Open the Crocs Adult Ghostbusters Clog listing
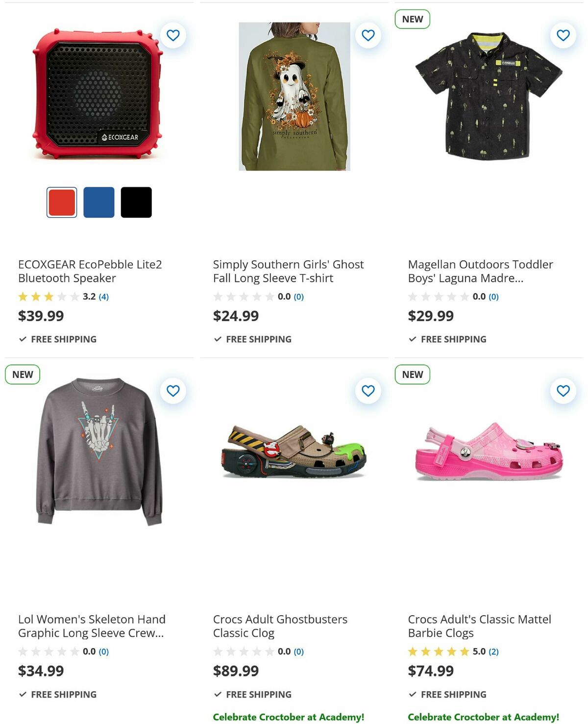Image resolution: width=588 pixels, height=724 pixels. (279, 626)
